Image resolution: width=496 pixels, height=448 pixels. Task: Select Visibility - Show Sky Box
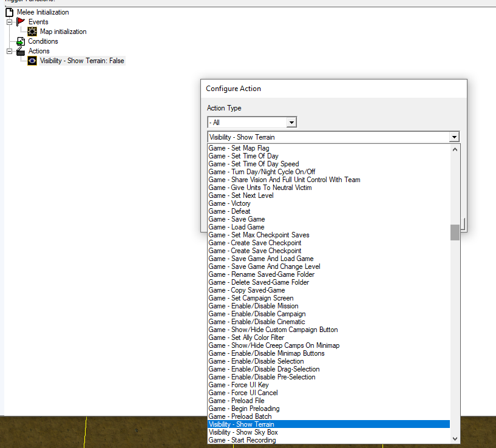[x=328, y=432]
